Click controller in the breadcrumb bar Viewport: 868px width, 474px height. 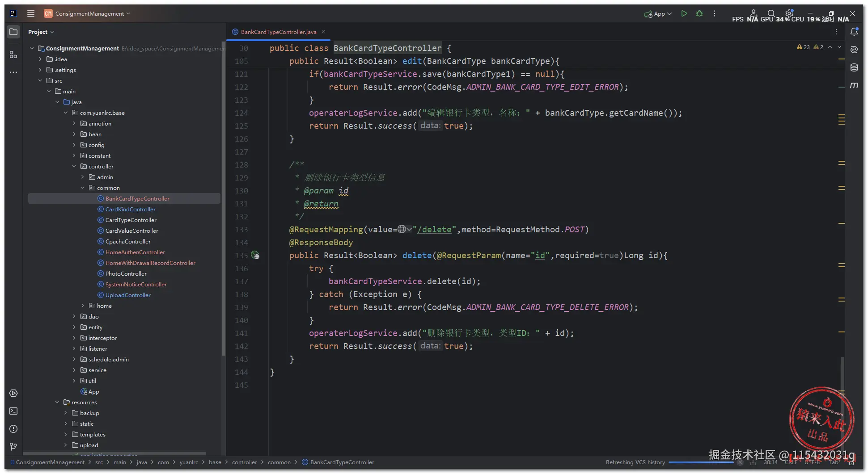tap(245, 462)
